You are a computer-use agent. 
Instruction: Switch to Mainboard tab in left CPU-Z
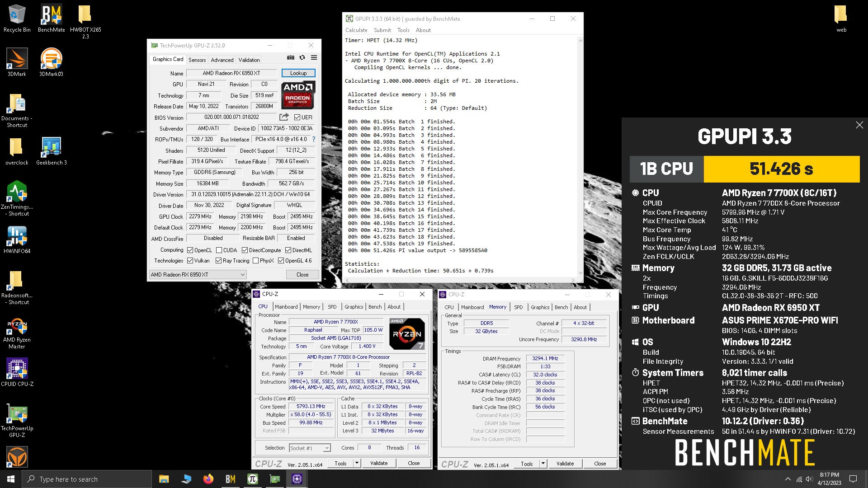coord(286,307)
